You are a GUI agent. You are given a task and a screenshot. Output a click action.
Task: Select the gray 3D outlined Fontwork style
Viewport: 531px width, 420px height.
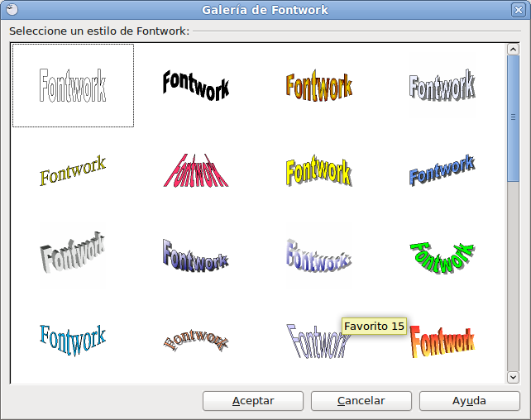[x=442, y=85]
